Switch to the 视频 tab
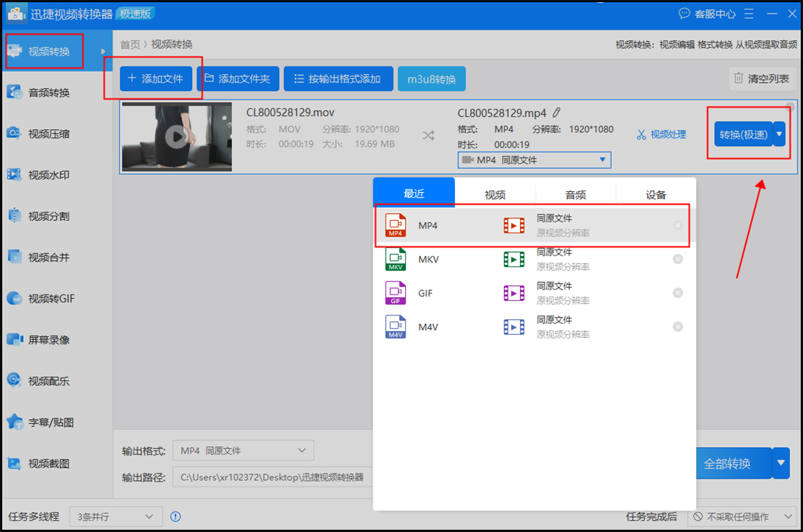803x532 pixels. [x=495, y=195]
